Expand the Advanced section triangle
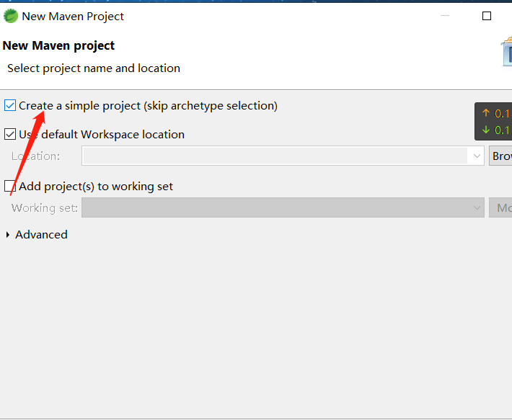 pyautogui.click(x=8, y=235)
